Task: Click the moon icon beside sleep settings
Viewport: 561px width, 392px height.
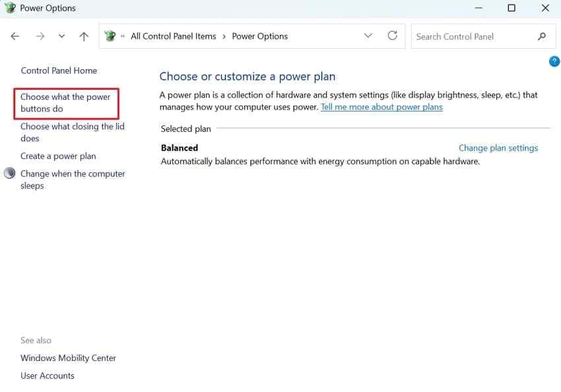Action: [10, 173]
